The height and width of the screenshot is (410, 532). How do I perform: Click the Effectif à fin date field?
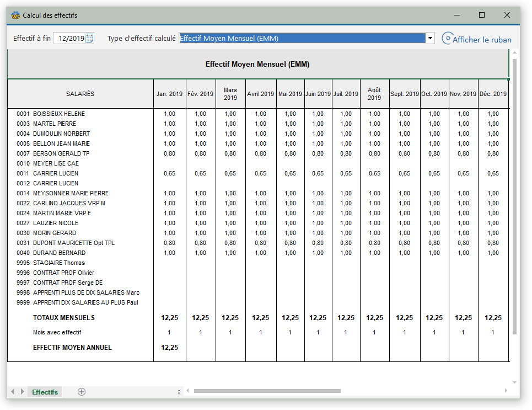tap(71, 39)
